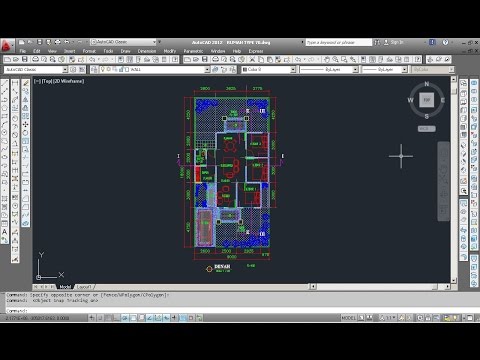Screen dimensions: 480x360
Task: Click the [Top] view control label
Action: (x=47, y=81)
